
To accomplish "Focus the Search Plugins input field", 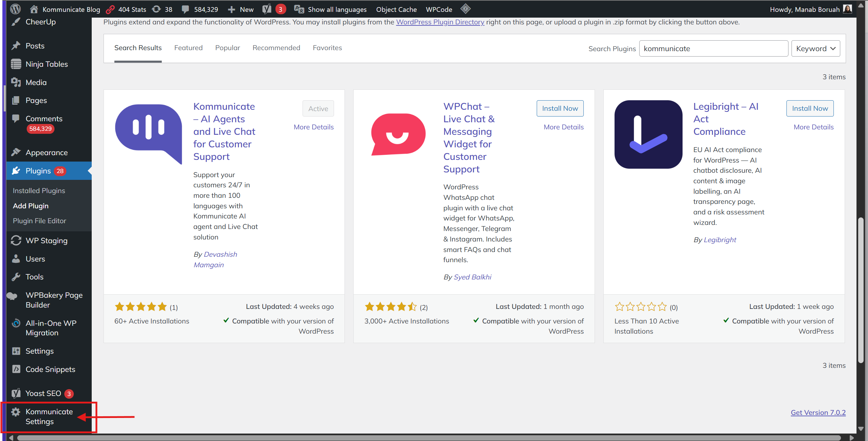I will 713,48.
